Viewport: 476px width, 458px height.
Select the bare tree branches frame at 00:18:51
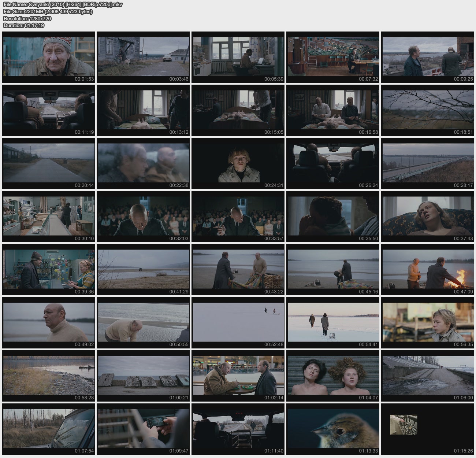428,110
